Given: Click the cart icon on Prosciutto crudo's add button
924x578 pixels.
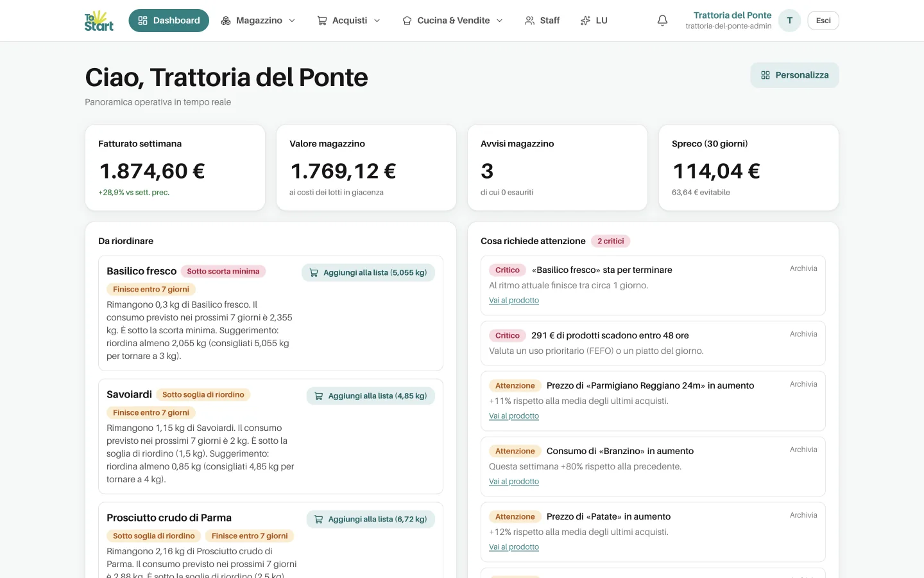Looking at the screenshot, I should 319,519.
